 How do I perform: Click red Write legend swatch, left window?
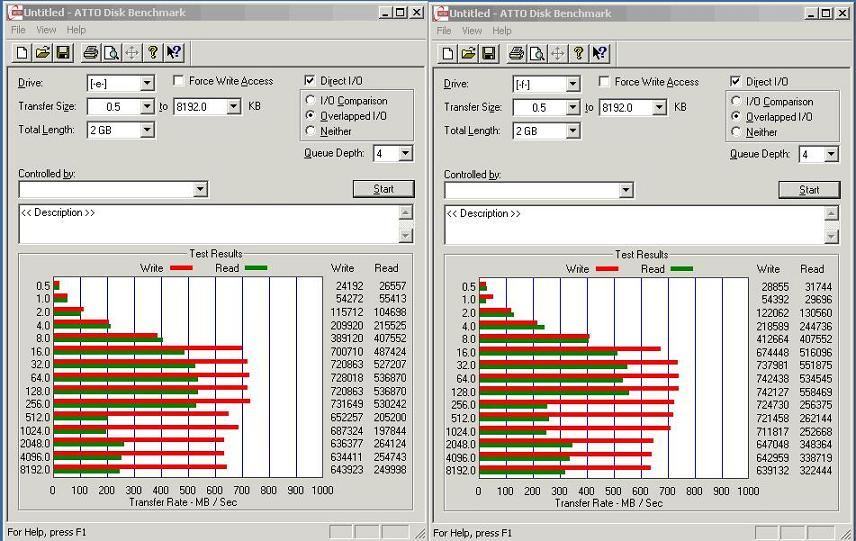click(x=181, y=268)
